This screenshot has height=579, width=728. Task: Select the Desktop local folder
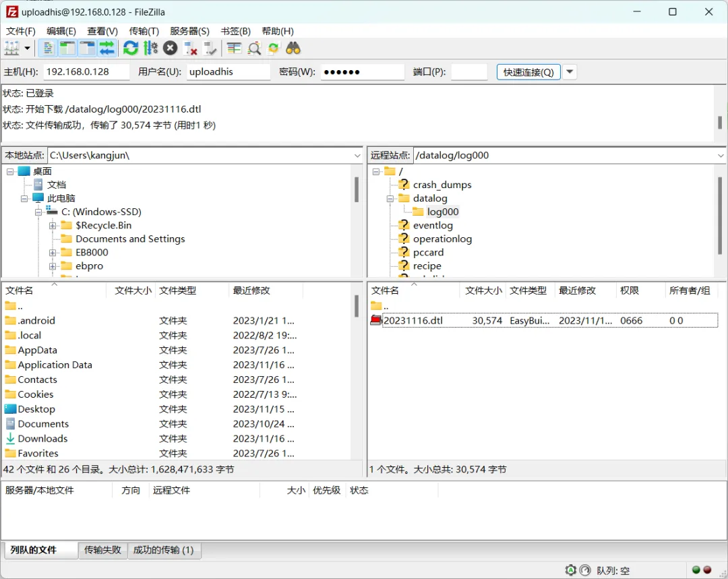(36, 409)
